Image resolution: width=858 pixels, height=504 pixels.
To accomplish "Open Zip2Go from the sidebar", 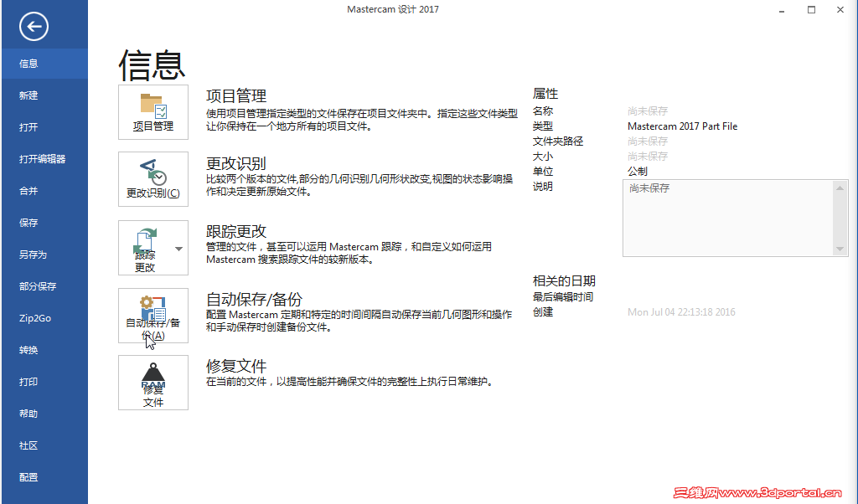I will click(44, 318).
